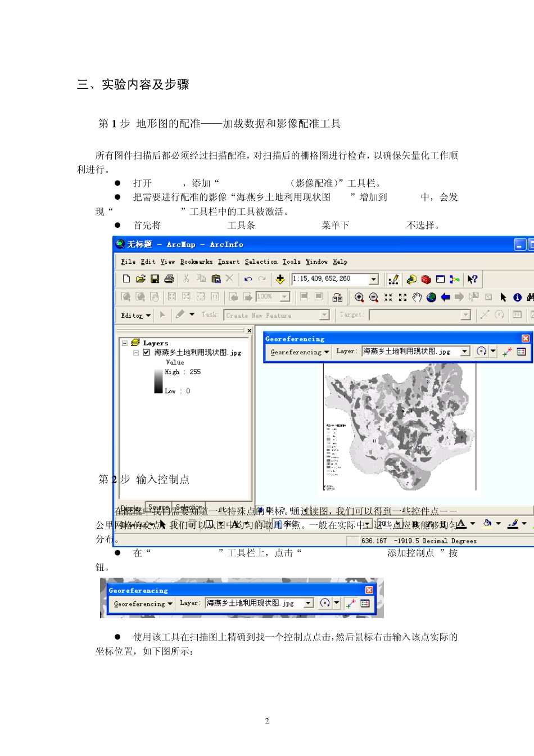Close the upper Georeferencing toolbar
534x756 pixels.
(526, 339)
